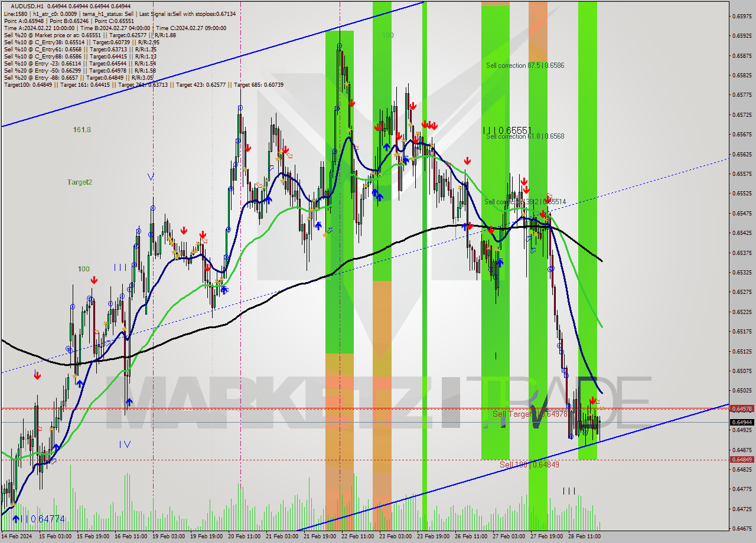Viewport: 756px width, 543px height.
Task: Click the 0.64875 price axis label
Action: coord(742,450)
